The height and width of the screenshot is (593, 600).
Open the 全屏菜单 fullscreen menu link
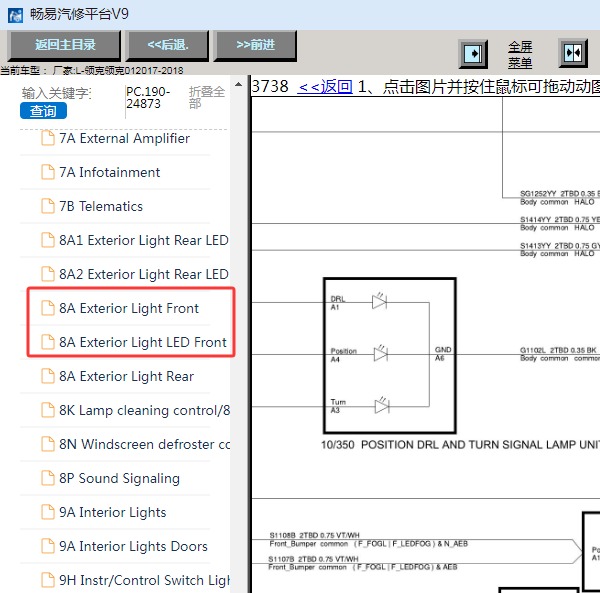[x=520, y=54]
